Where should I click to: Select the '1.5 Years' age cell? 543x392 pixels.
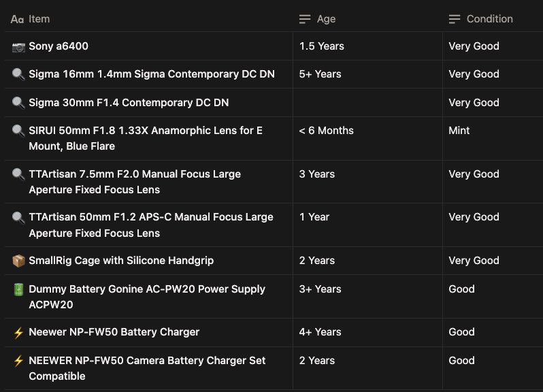point(367,46)
